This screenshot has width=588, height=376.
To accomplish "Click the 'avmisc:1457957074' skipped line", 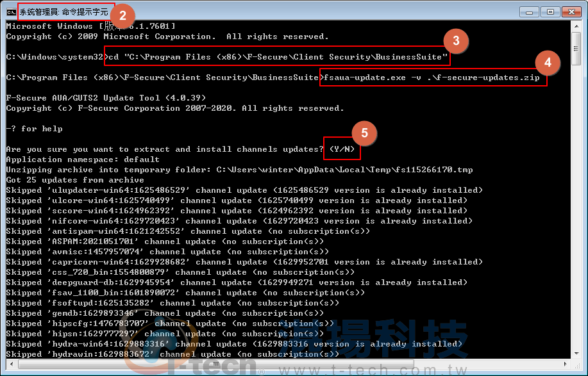I will tap(167, 252).
